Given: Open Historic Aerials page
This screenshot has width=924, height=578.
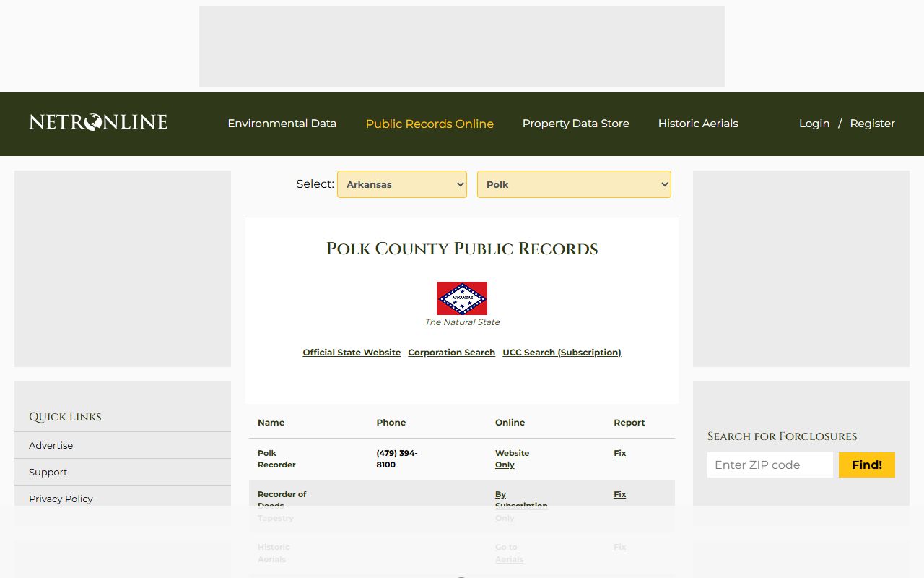Looking at the screenshot, I should click(x=698, y=124).
